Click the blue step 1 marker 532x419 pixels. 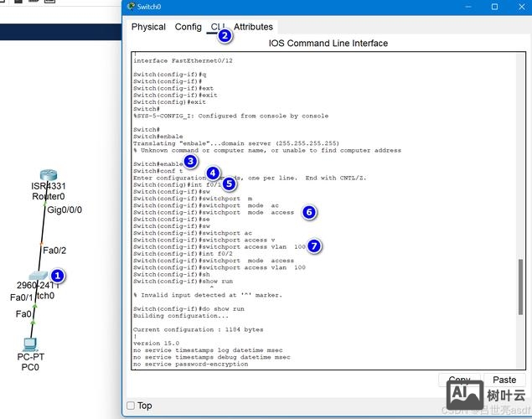[x=57, y=275]
